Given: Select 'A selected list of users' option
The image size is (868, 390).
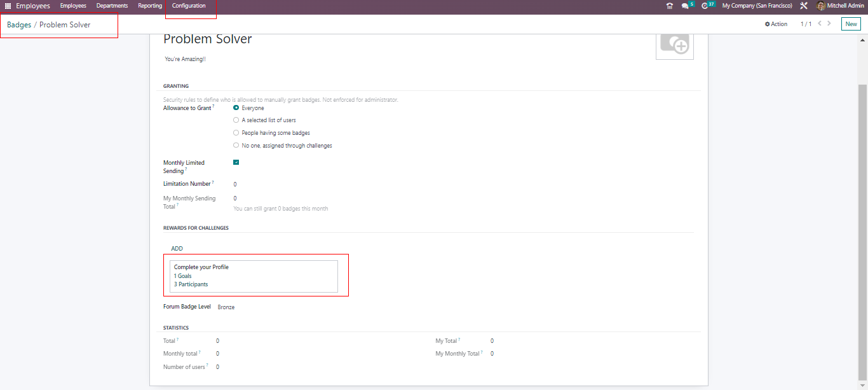Looking at the screenshot, I should tap(236, 120).
